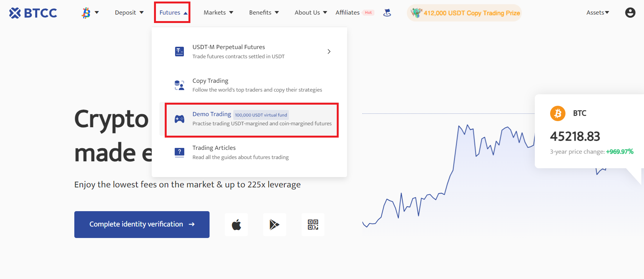Collapse the Futures menu
The width and height of the screenshot is (644, 279).
point(173,13)
